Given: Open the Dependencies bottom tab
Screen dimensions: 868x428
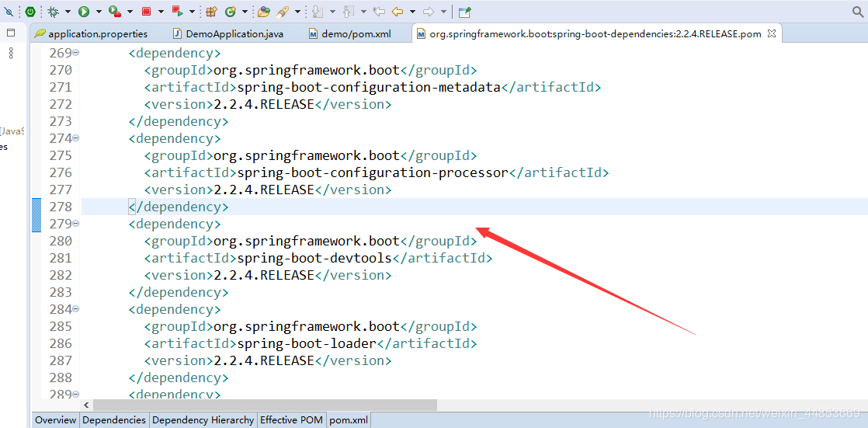Looking at the screenshot, I should [x=114, y=420].
